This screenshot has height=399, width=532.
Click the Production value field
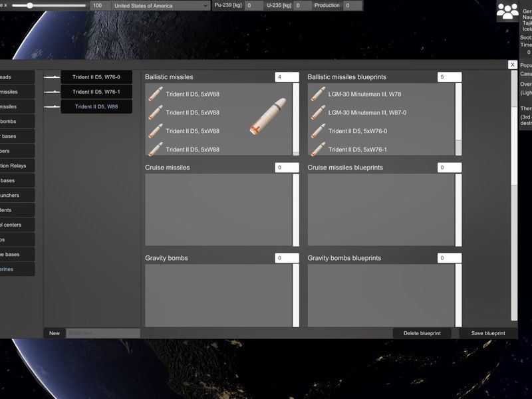(352, 6)
